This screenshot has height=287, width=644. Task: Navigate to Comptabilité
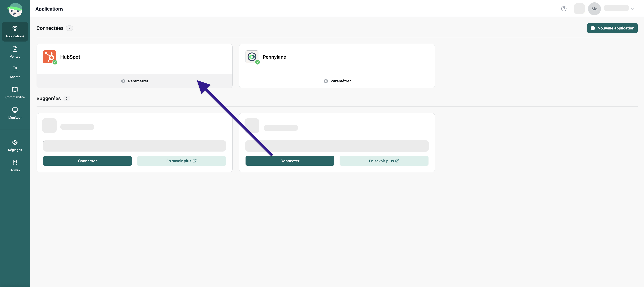point(15,93)
